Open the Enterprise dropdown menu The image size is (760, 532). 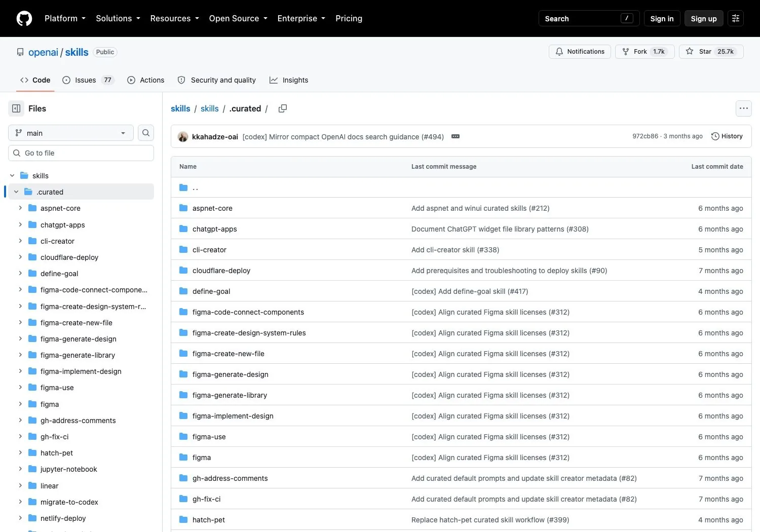coord(301,19)
